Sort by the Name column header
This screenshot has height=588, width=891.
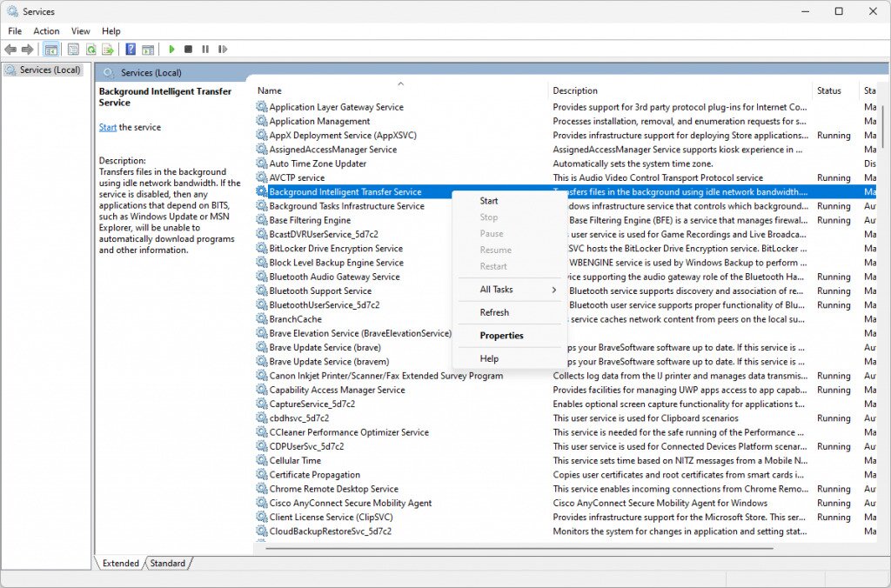(x=269, y=90)
